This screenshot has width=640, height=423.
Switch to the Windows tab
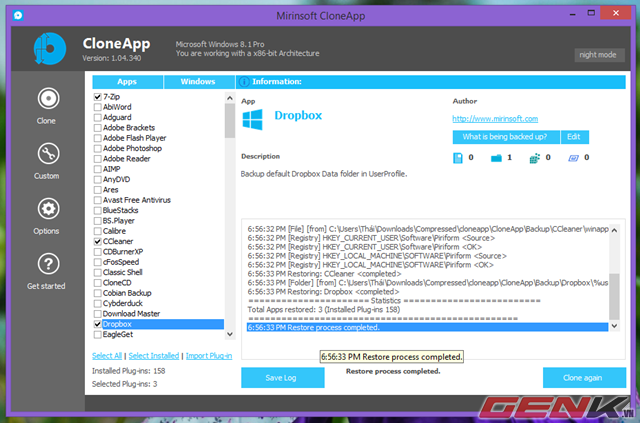[x=197, y=81]
